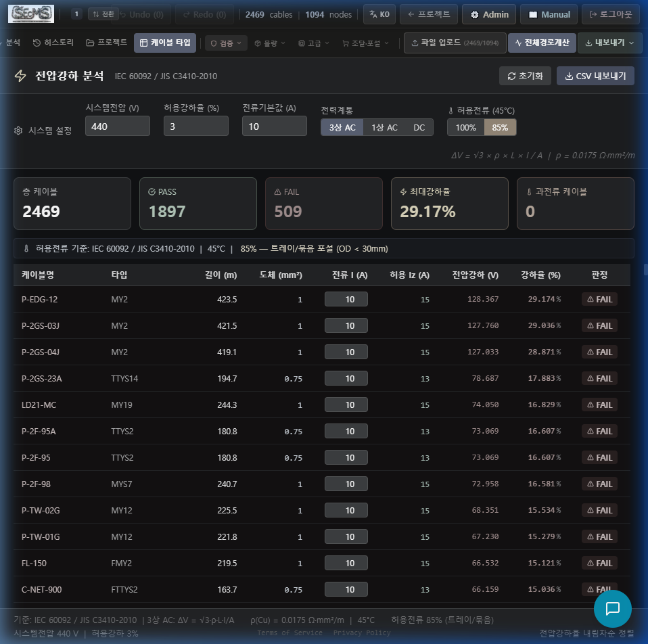Select 1상 AC power system
This screenshot has height=644, width=648.
pos(384,127)
